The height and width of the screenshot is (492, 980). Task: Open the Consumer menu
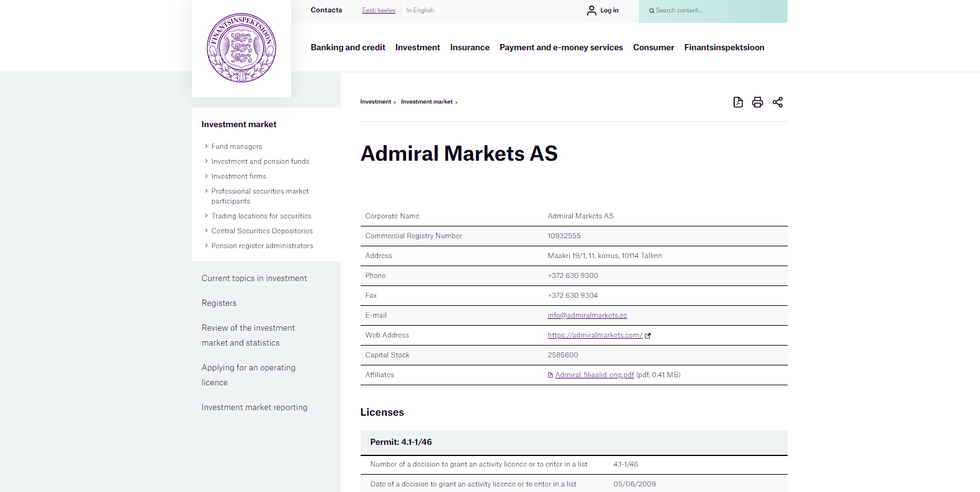pyautogui.click(x=654, y=47)
